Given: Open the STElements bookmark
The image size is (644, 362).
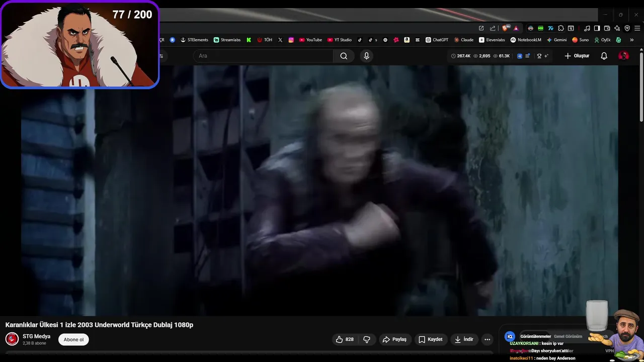Looking at the screenshot, I should pos(194,40).
